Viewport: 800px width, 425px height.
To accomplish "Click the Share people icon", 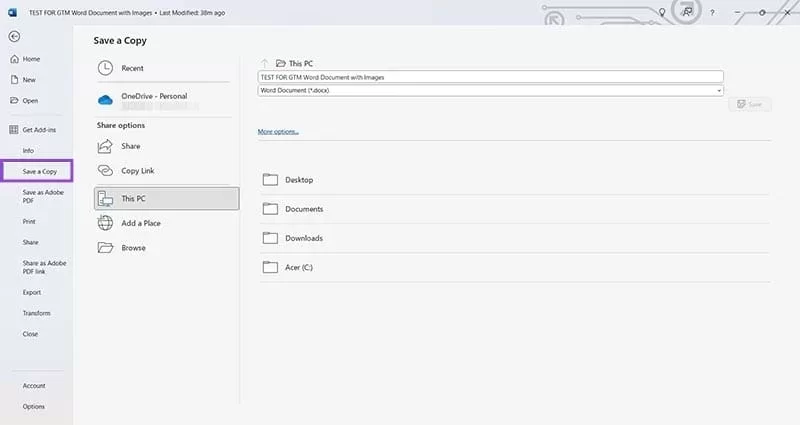I will (106, 146).
